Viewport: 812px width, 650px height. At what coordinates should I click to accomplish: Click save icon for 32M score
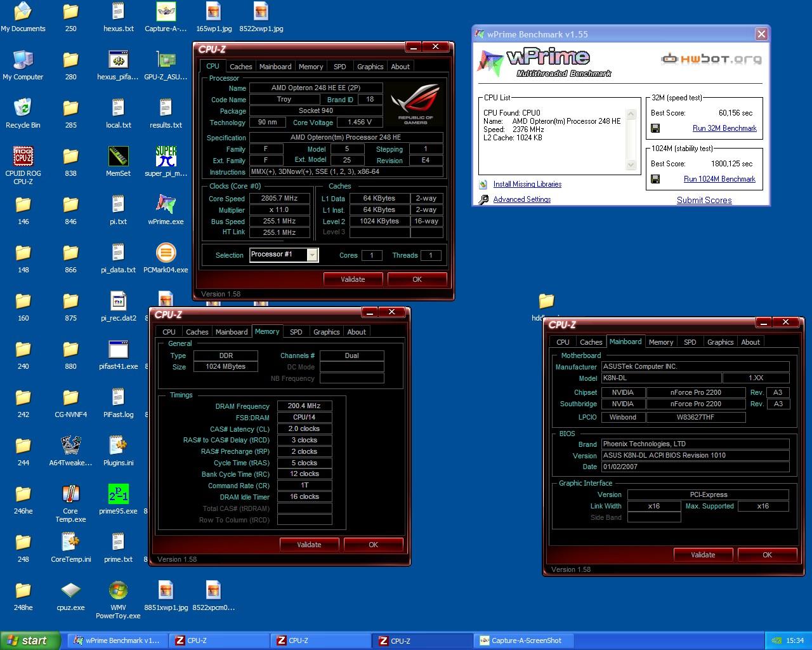[x=655, y=128]
